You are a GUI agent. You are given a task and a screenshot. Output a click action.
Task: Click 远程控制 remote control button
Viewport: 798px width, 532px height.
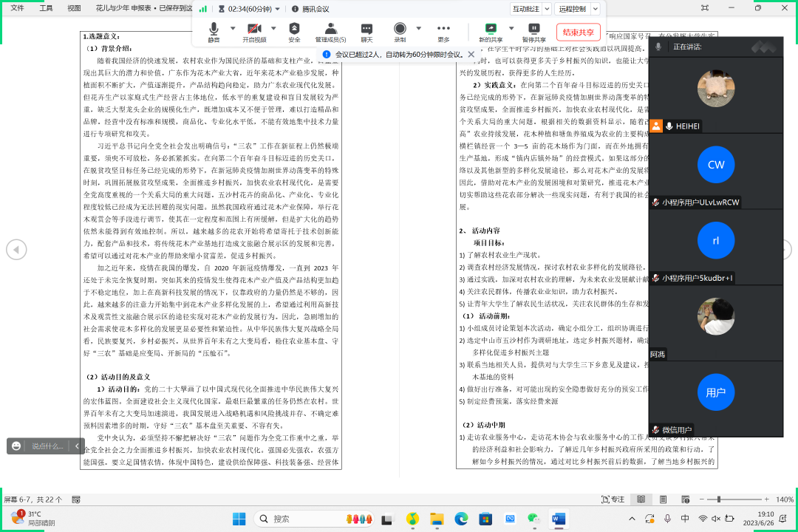click(573, 9)
